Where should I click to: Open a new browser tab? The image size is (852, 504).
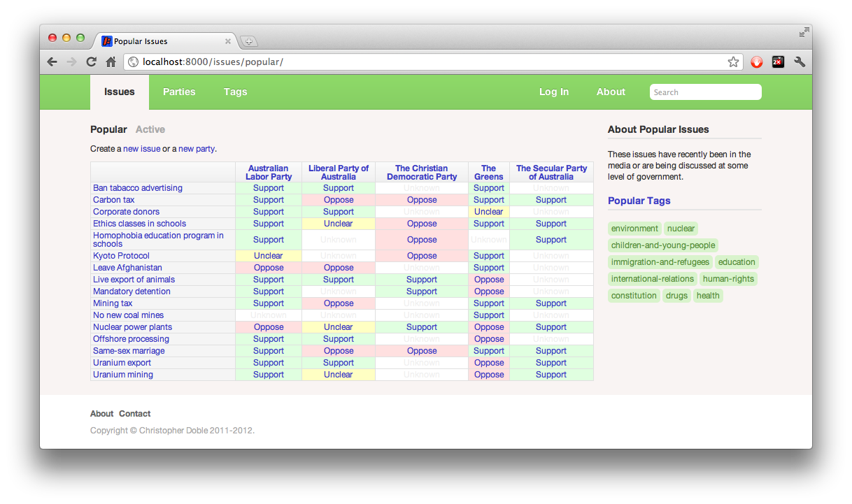point(248,41)
